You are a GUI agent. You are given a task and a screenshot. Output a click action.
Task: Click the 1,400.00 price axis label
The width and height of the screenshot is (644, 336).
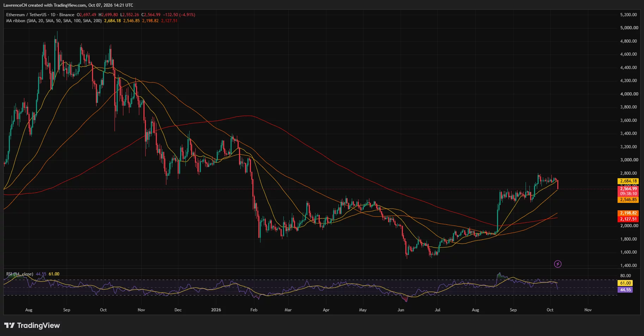(628, 266)
